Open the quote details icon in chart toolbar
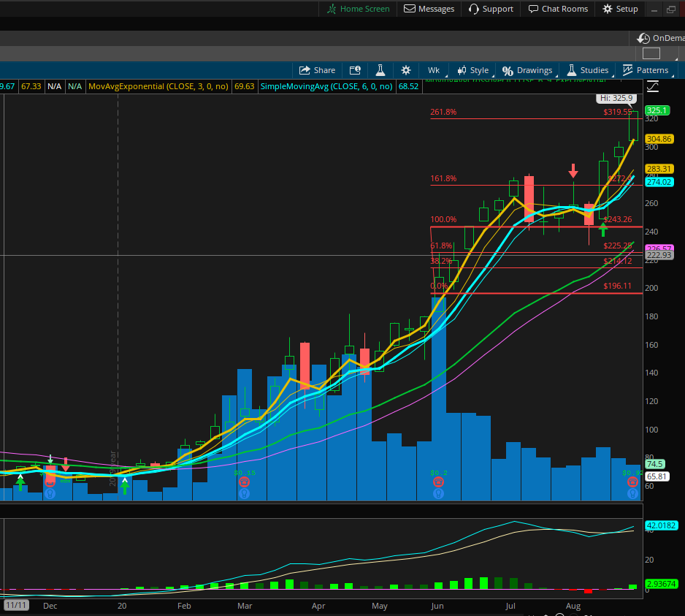Image resolution: width=685 pixels, height=616 pixels. pyautogui.click(x=355, y=70)
